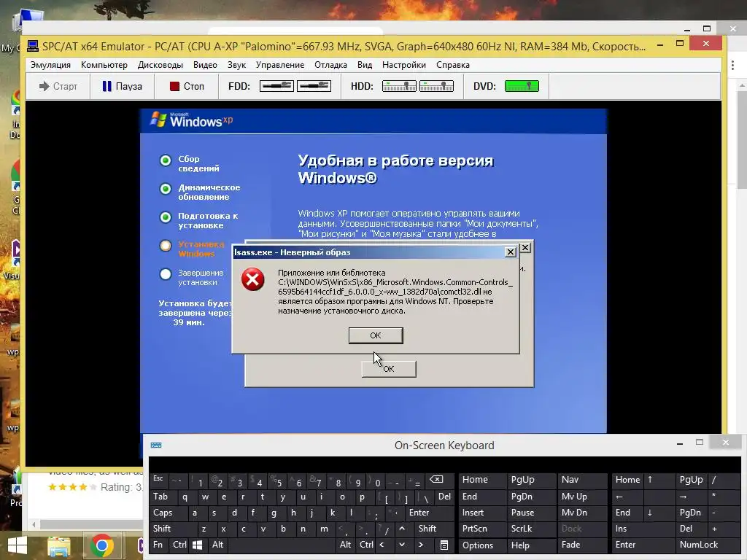747x560 pixels.
Task: Click the down arrow key on On-Screen Keyboard
Action: 402,545
